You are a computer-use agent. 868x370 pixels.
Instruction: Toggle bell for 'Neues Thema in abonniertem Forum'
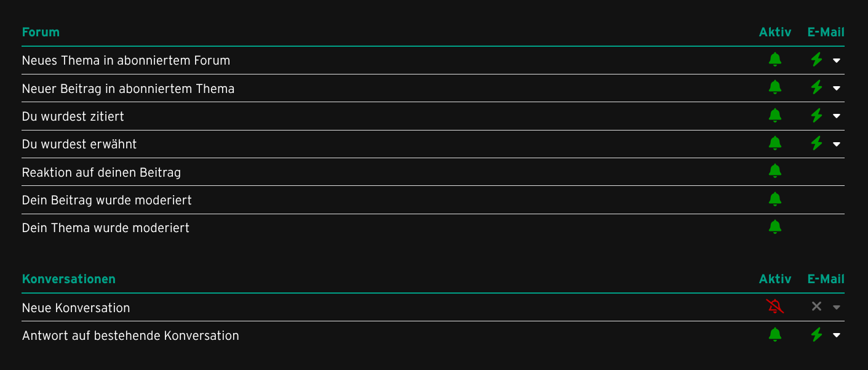point(775,60)
